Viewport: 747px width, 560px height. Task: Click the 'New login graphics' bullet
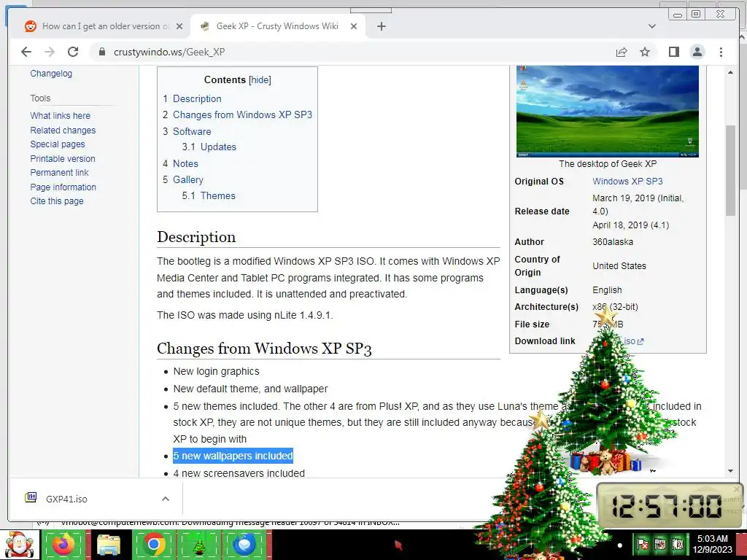(216, 371)
